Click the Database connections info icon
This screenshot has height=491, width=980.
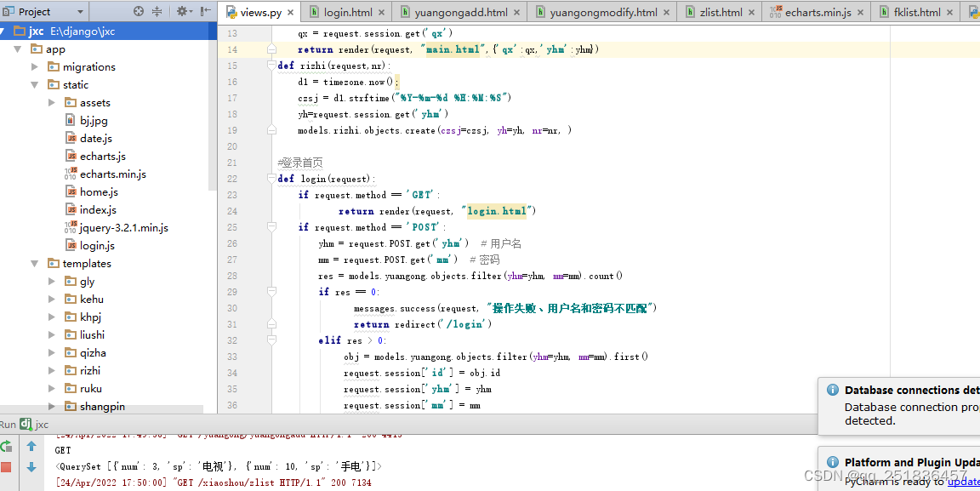click(x=833, y=390)
